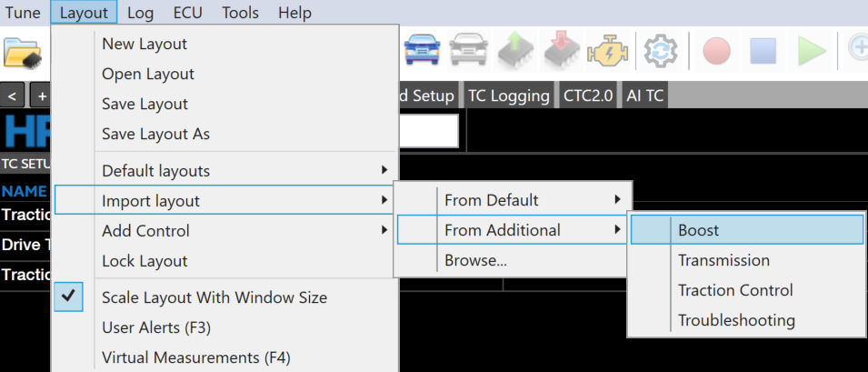
Task: Switch to the TC Logging tab
Action: coord(508,96)
